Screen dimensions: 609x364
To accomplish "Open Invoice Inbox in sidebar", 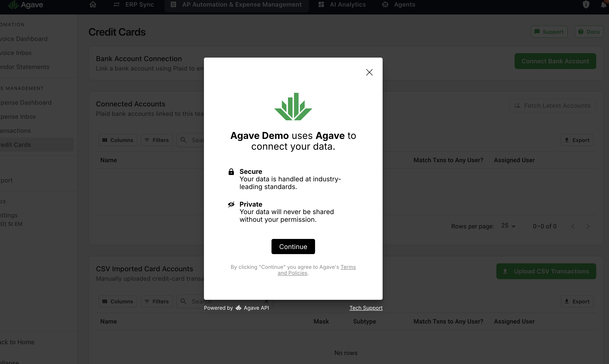I will 16,53.
